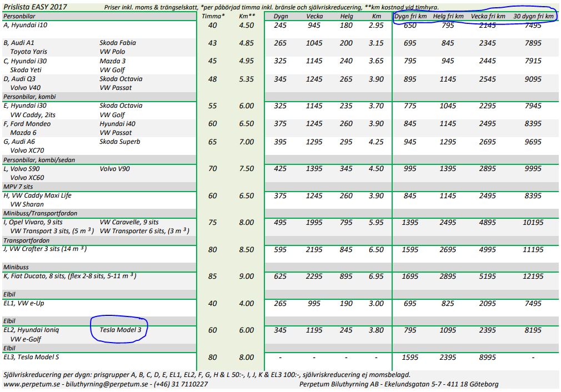Select the 'A, Hyundai i10' row label

25,25
